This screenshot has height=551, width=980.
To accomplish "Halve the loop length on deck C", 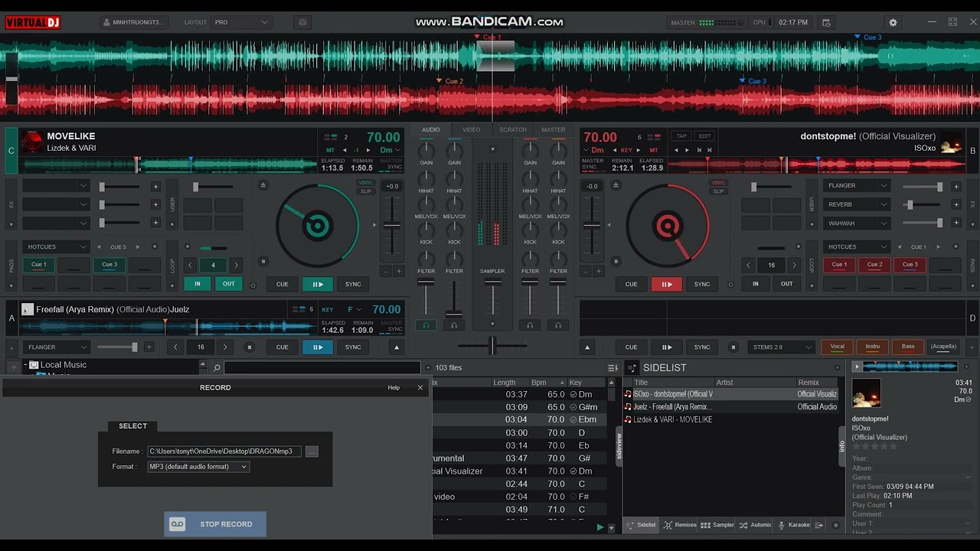I will [191, 265].
